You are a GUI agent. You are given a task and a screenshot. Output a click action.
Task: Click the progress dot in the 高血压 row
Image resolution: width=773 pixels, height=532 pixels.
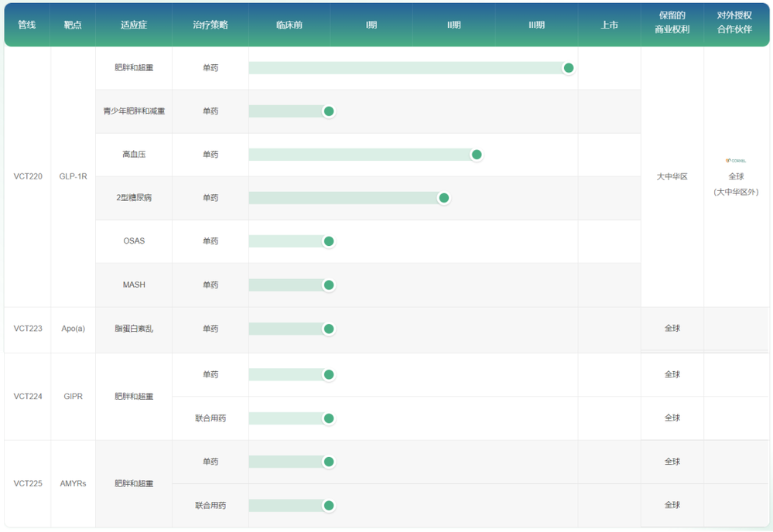click(476, 155)
